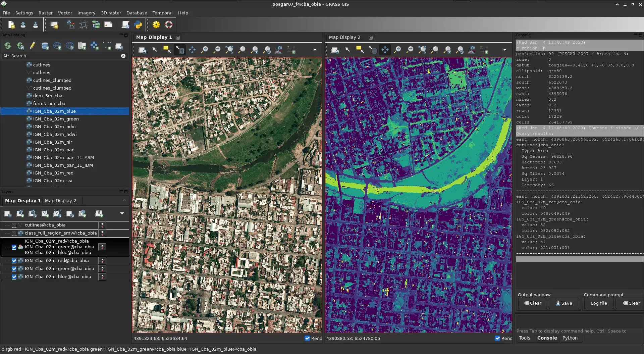
Task: Open the Python shell from the main toolbar
Action: click(x=138, y=24)
